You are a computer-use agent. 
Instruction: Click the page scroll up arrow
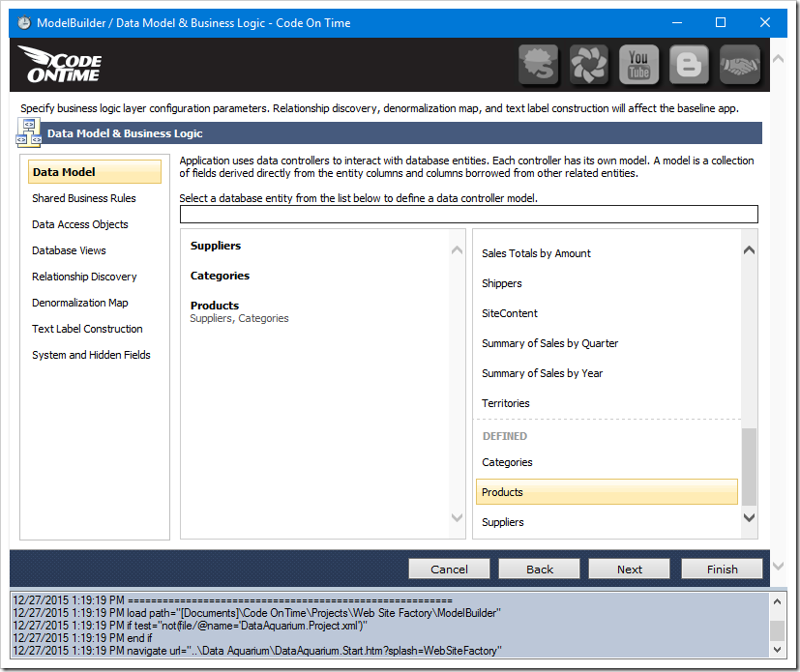(x=778, y=59)
